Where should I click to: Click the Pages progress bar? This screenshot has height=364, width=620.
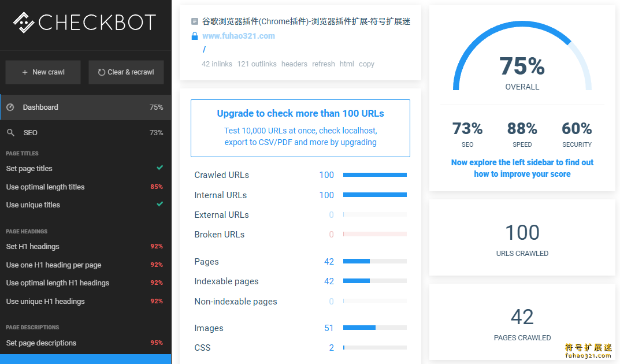coord(375,261)
